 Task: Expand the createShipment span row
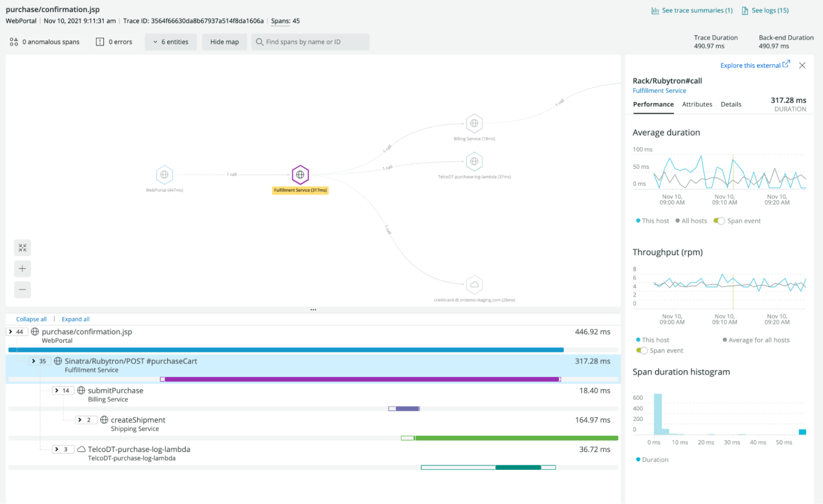[85, 420]
